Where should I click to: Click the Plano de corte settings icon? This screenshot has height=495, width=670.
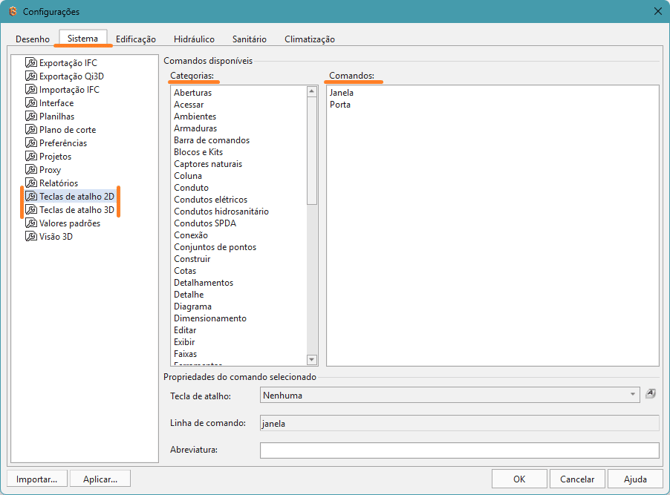coord(31,130)
